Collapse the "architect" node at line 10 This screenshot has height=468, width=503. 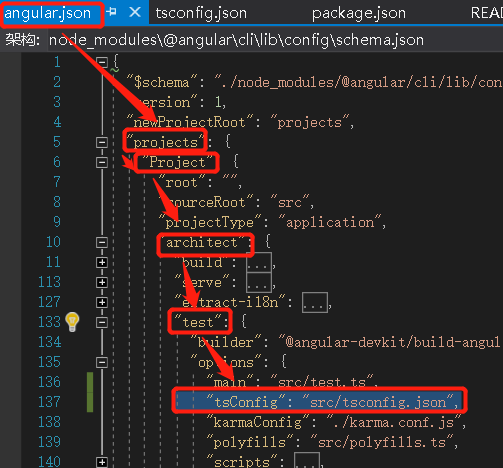pos(102,242)
